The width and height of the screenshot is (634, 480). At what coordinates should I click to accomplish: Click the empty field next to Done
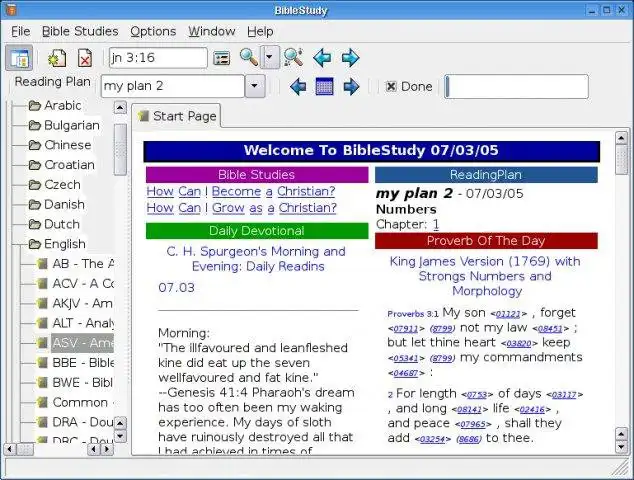[516, 86]
